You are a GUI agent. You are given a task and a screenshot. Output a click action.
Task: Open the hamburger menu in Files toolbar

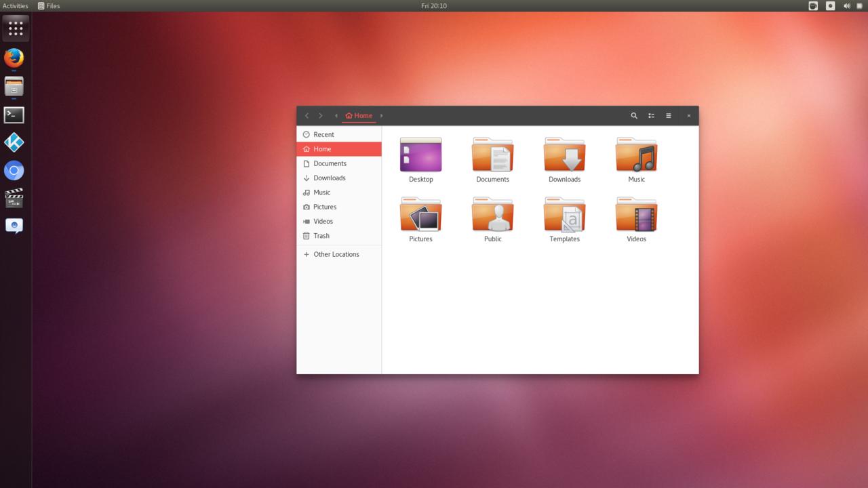668,116
